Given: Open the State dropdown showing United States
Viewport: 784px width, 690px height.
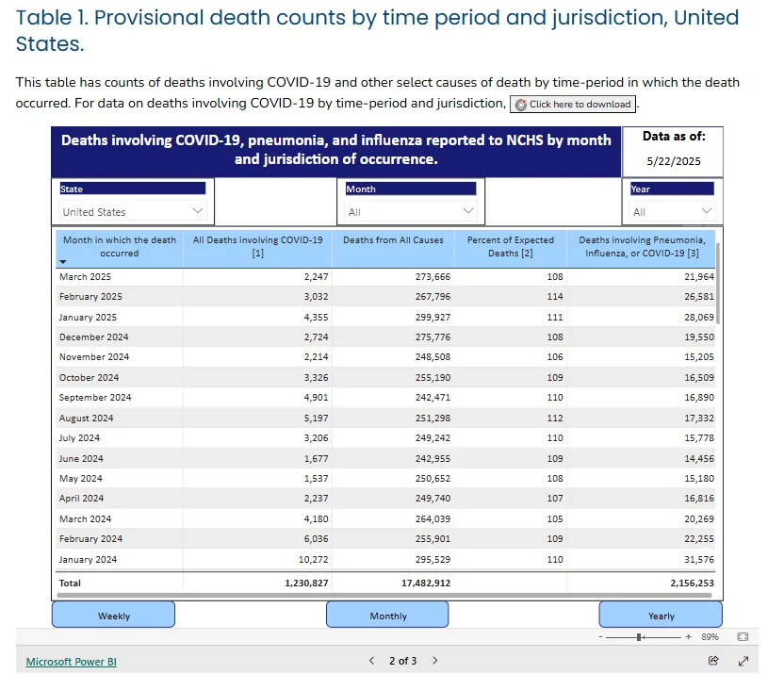Looking at the screenshot, I should tap(133, 211).
